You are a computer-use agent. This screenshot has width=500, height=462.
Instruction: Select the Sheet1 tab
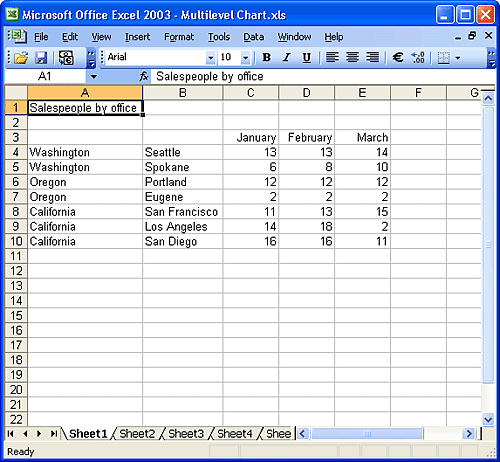(88, 434)
